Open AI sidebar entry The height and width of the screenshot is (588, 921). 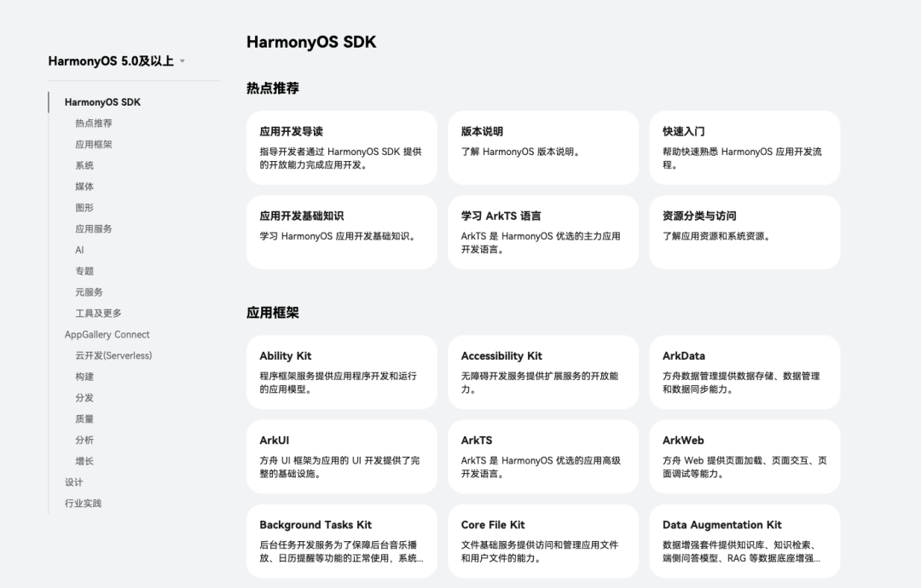[79, 250]
